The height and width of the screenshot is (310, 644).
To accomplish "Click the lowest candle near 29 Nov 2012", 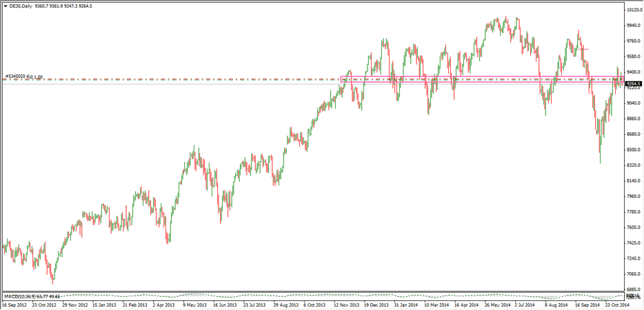I will point(54,281).
